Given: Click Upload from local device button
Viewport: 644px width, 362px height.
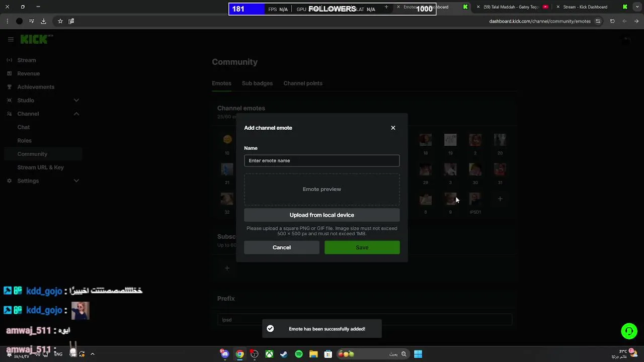Looking at the screenshot, I should click(x=322, y=215).
